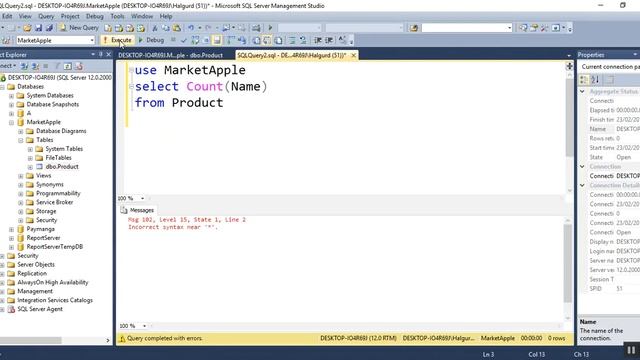
Task: Close the SQLQuery2.sql tab
Action: 353,55
